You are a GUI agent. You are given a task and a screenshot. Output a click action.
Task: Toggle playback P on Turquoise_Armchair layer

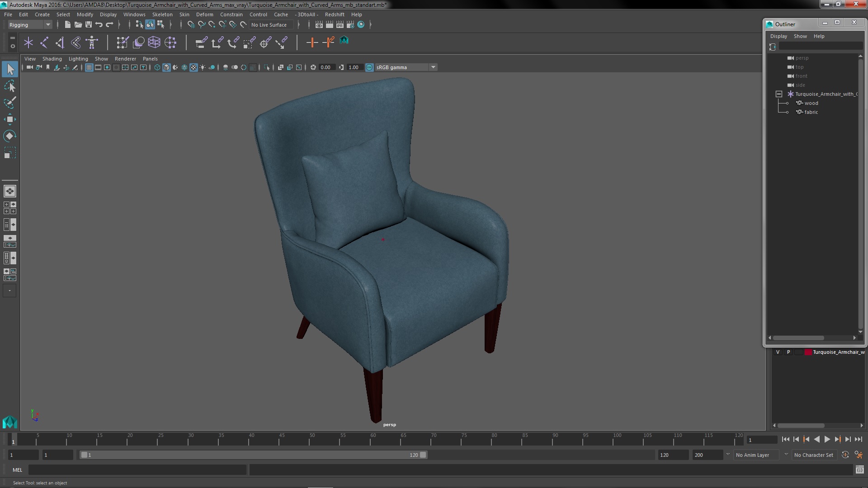tap(788, 352)
